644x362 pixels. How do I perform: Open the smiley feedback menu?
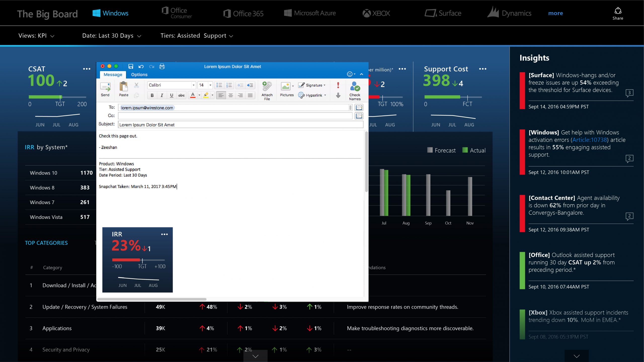pyautogui.click(x=351, y=74)
